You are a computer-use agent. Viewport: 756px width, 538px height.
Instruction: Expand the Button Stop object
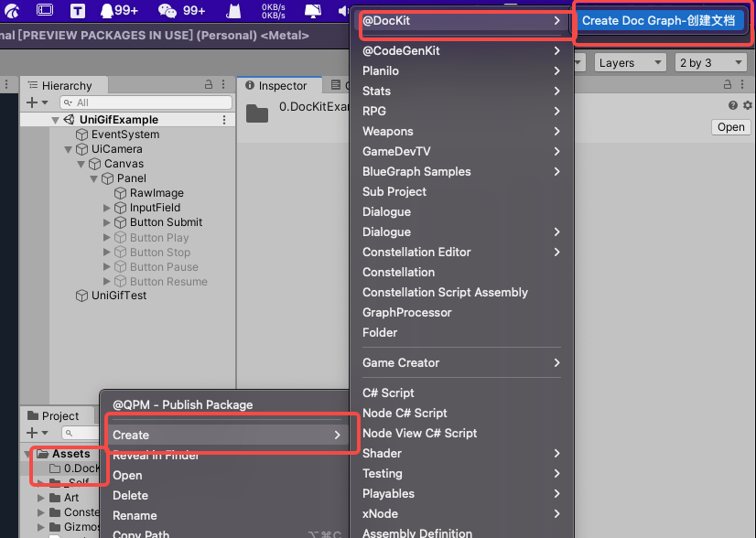point(107,253)
